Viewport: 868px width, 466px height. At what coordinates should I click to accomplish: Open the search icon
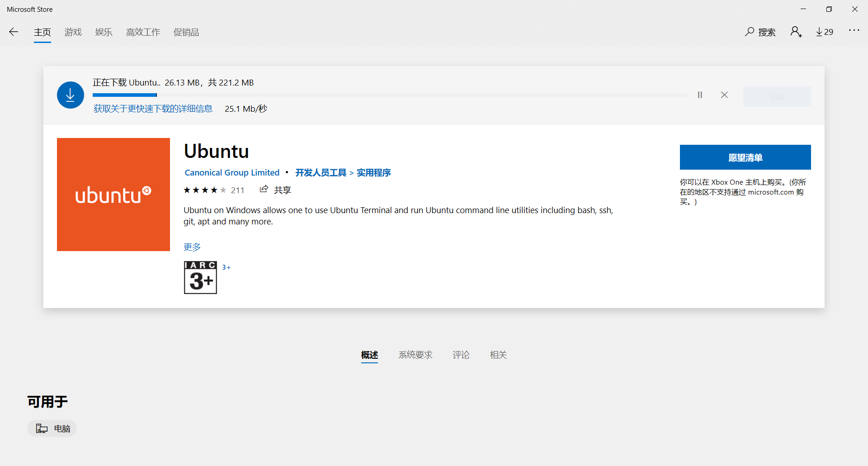pyautogui.click(x=750, y=32)
